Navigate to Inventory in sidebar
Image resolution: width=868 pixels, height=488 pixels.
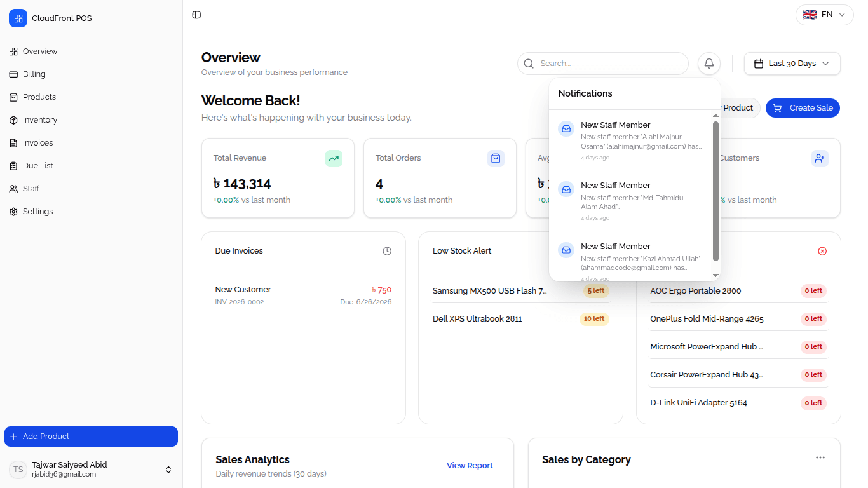pos(91,120)
